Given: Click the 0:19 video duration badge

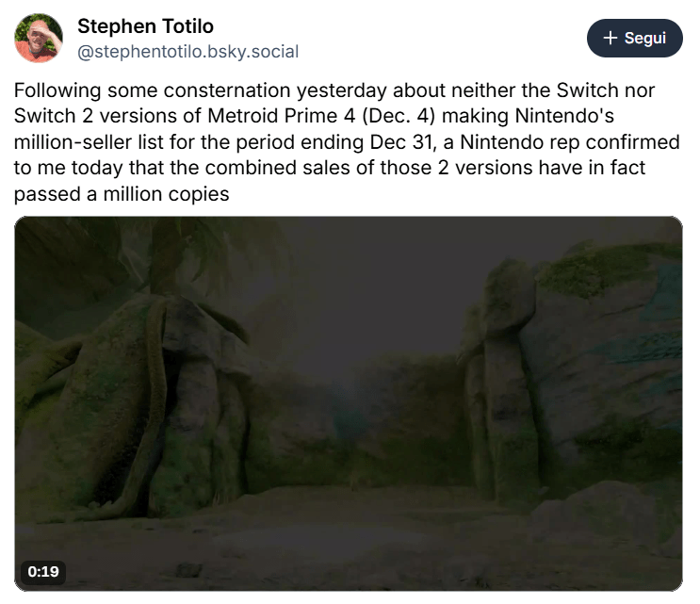Looking at the screenshot, I should (43, 571).
